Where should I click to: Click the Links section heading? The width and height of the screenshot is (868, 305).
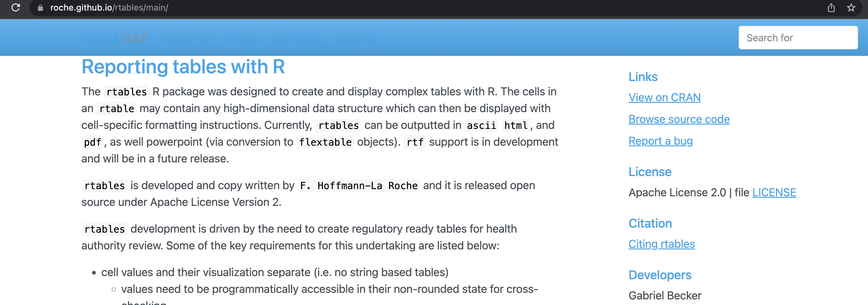coord(643,77)
